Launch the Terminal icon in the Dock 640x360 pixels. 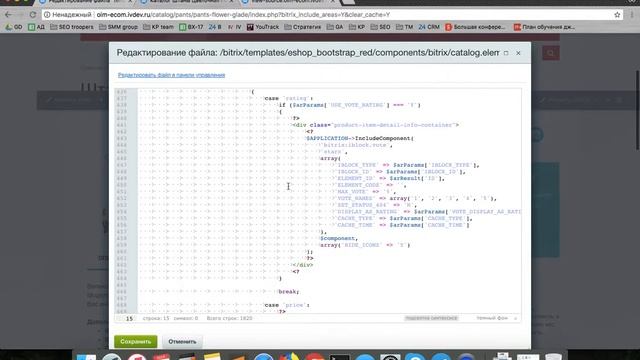(x=340, y=358)
